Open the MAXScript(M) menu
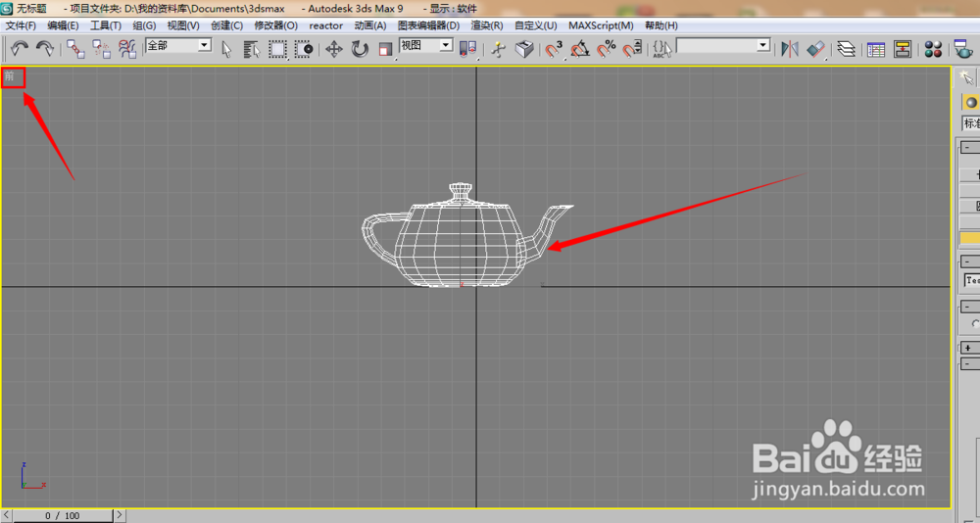The image size is (980, 523). pos(601,25)
